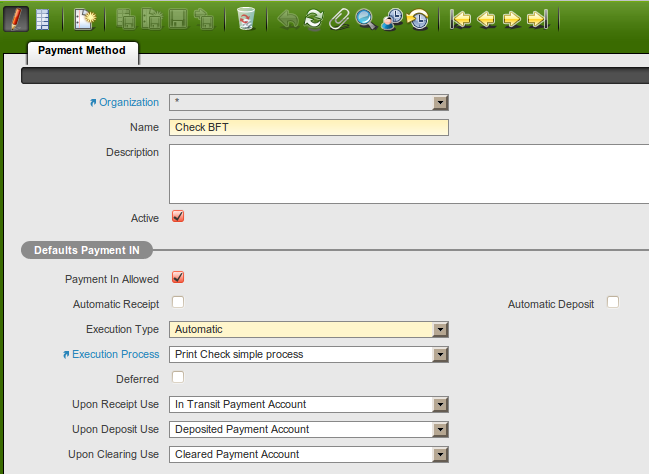Click the disabled floppy Save record icon
Screen dimensions: 649x474
tap(178, 19)
